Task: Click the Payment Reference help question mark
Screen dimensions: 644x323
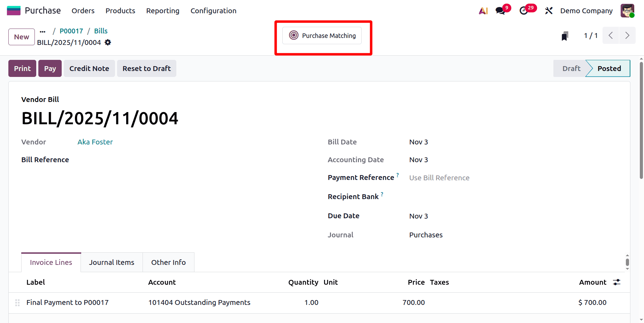Action: pyautogui.click(x=398, y=175)
